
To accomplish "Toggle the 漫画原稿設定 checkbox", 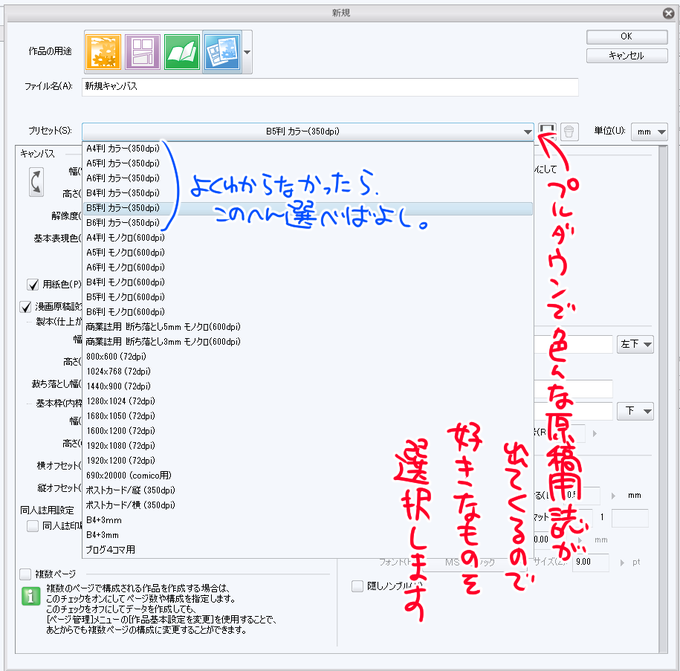I will tap(26, 307).
